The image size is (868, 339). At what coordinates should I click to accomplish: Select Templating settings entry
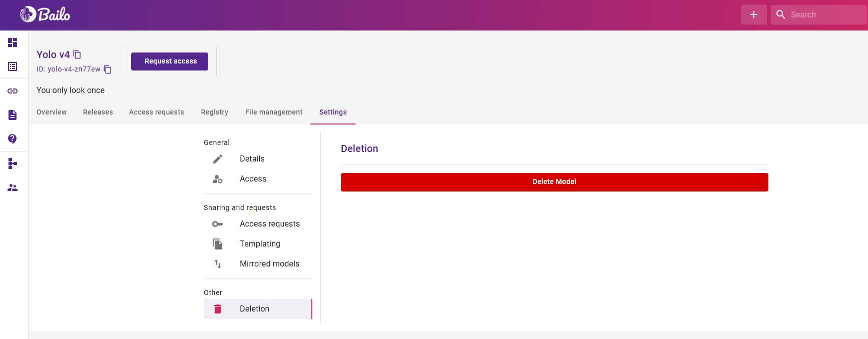(x=258, y=244)
